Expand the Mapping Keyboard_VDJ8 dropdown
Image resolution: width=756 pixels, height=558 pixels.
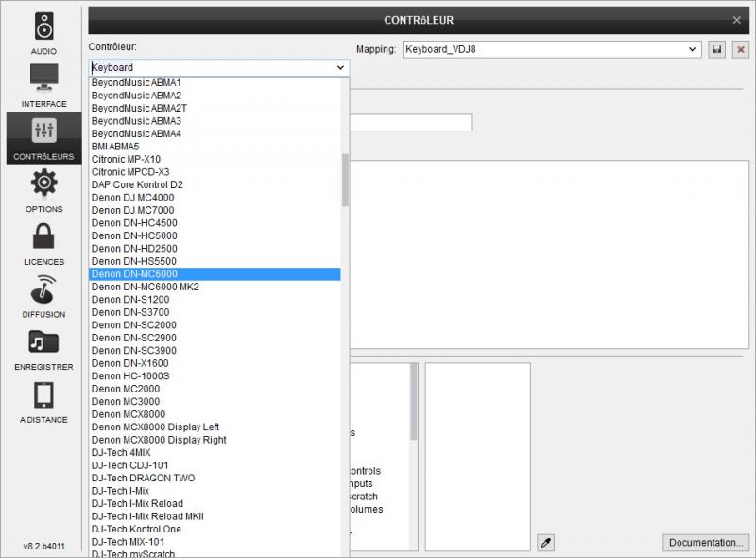tap(693, 49)
